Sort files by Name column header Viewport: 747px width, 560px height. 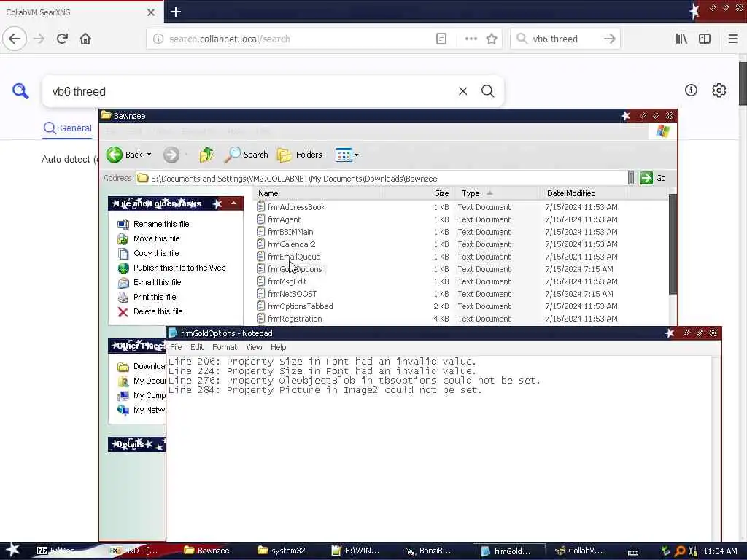click(318, 193)
